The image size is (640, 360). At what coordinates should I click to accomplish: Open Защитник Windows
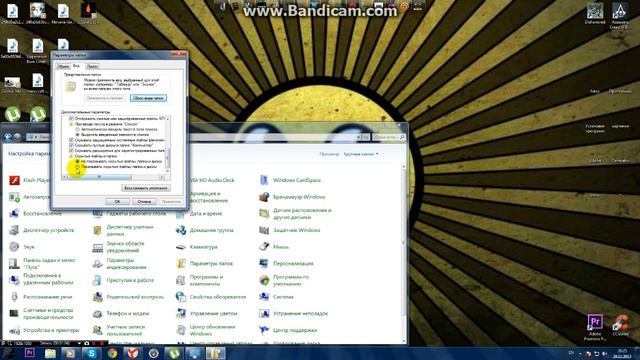coord(290,230)
